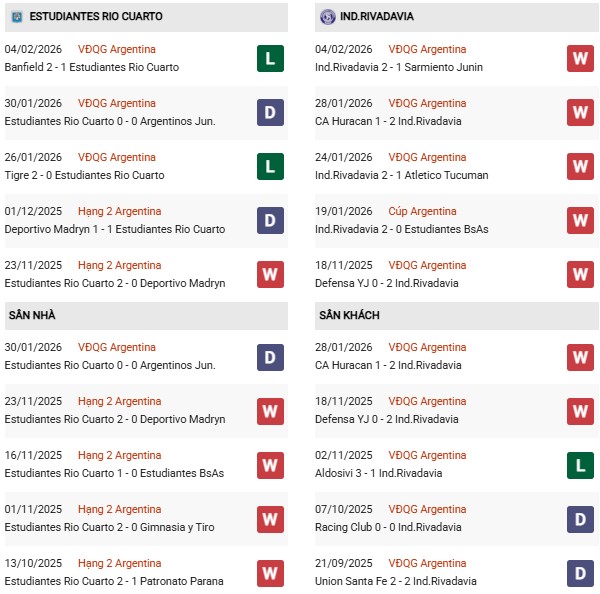This screenshot has width=600, height=594.
Task: Click the L result badge for Banfield match
Action: [269, 58]
